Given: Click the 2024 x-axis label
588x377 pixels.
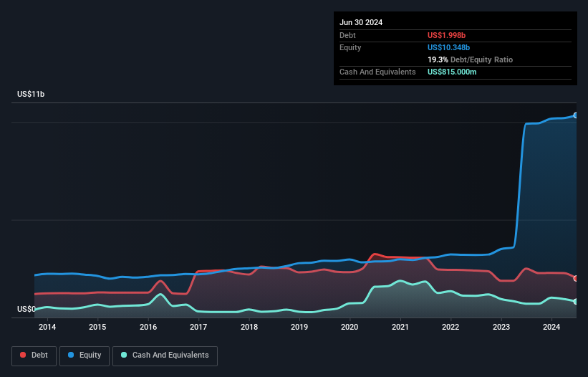Looking at the screenshot, I should pyautogui.click(x=551, y=327).
